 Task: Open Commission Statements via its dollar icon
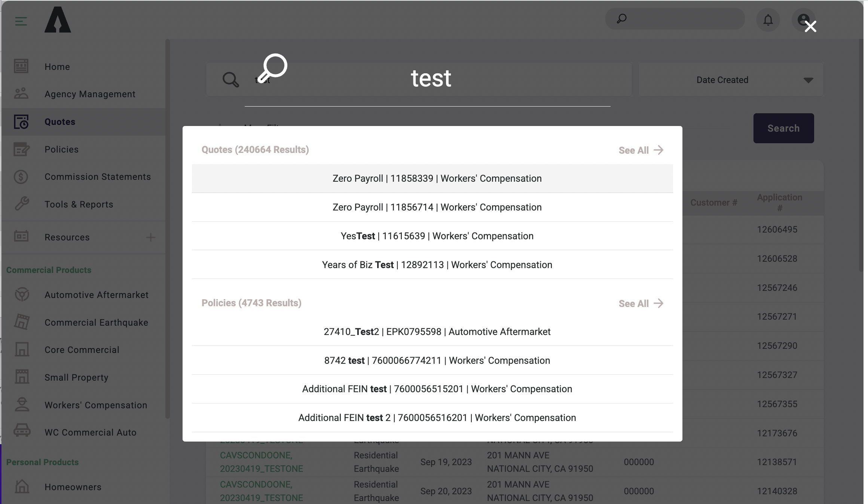pyautogui.click(x=21, y=176)
